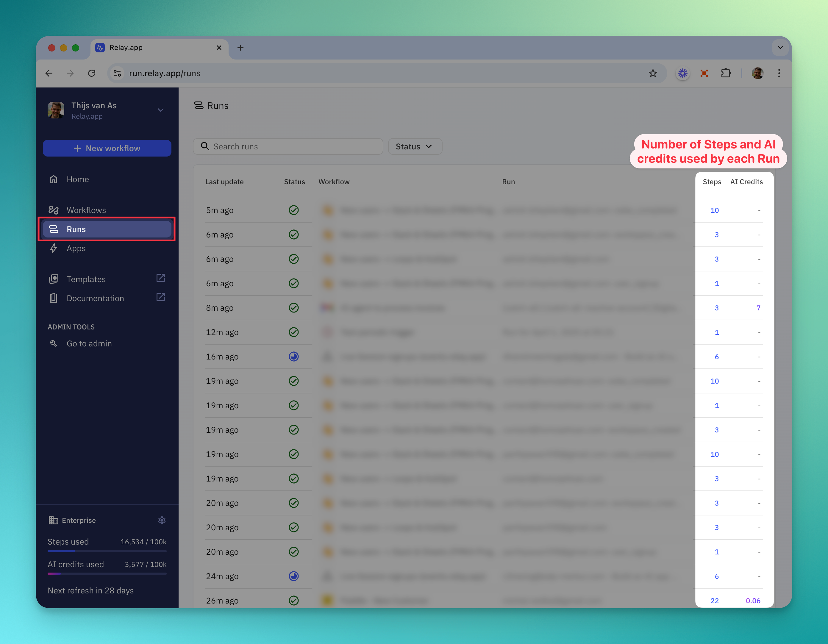The image size is (828, 644).
Task: Open the Home sidebar icon
Action: coord(54,179)
